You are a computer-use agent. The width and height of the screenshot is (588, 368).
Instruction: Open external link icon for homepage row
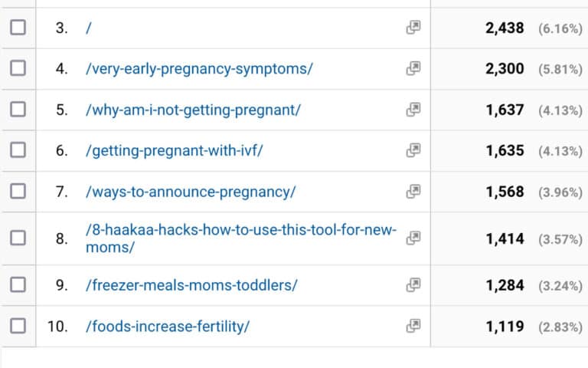pos(413,28)
